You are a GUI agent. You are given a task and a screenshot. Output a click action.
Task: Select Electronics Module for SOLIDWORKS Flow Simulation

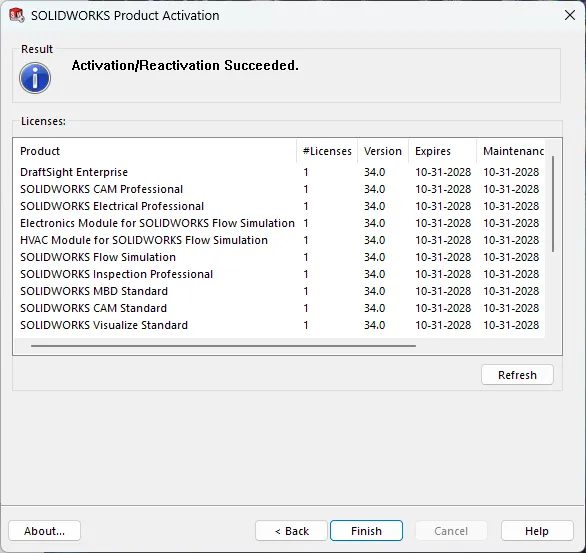click(x=279, y=223)
